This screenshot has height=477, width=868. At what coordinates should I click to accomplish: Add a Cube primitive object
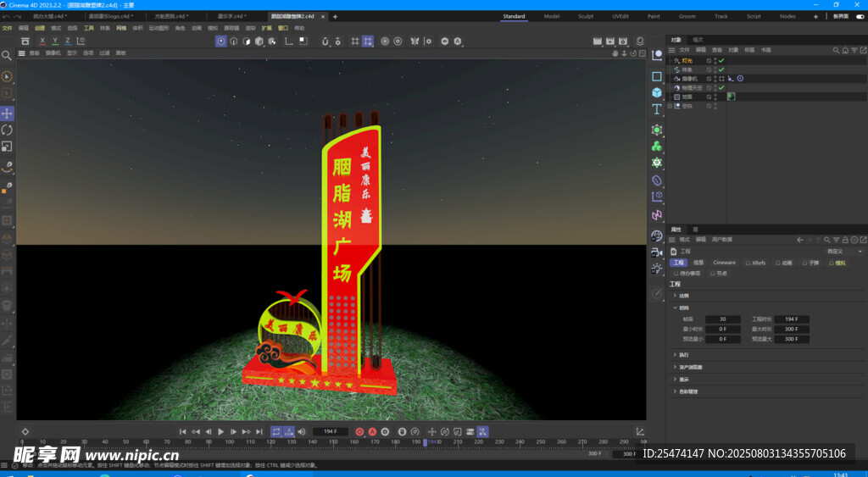click(x=657, y=92)
